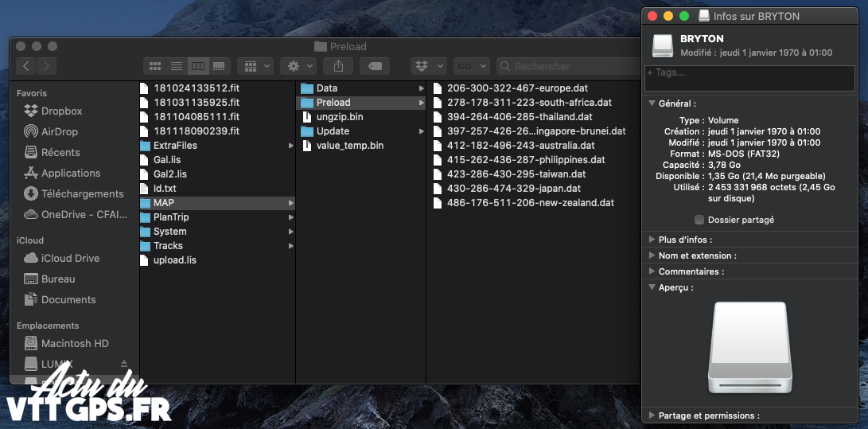Open the Data folder

(361, 88)
